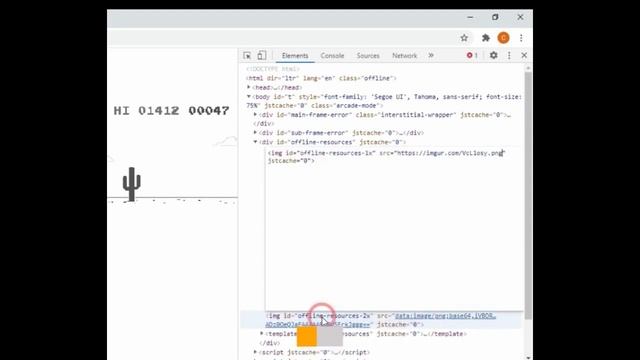Screen dimensions: 640x360
Task: Expand the main-frame-error div
Action: (255, 115)
